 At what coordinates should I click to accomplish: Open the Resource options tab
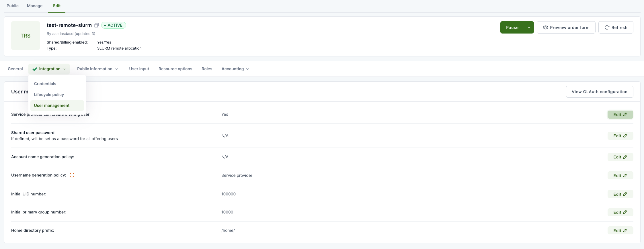[175, 69]
